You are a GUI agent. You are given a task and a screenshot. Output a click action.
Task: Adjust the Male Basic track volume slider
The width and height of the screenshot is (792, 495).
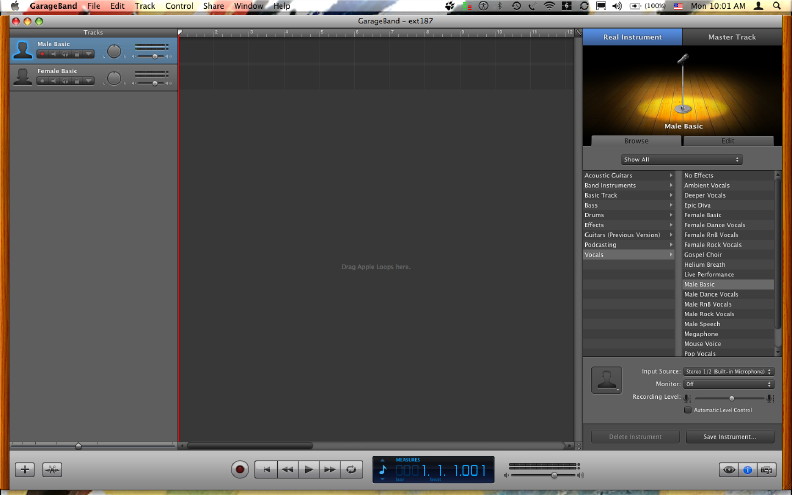[155, 56]
